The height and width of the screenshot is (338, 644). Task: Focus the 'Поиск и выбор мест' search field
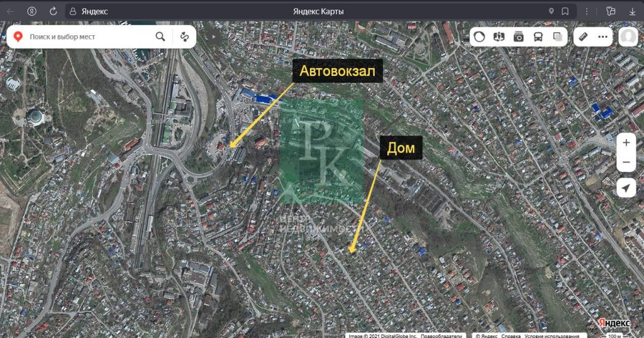(88, 37)
